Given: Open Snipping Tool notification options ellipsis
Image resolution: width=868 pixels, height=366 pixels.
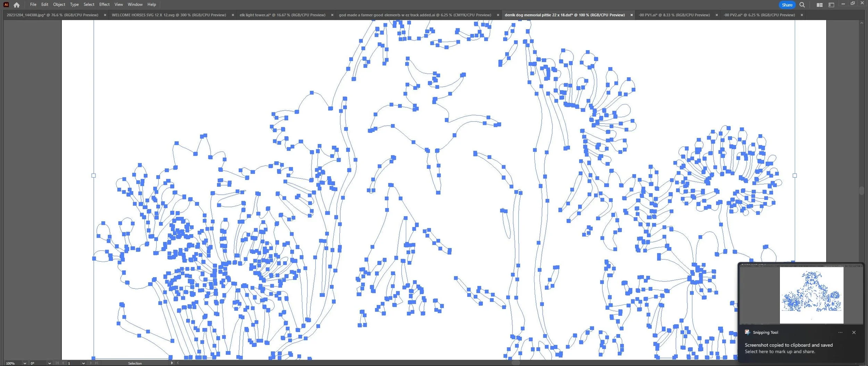Looking at the screenshot, I should (x=840, y=332).
